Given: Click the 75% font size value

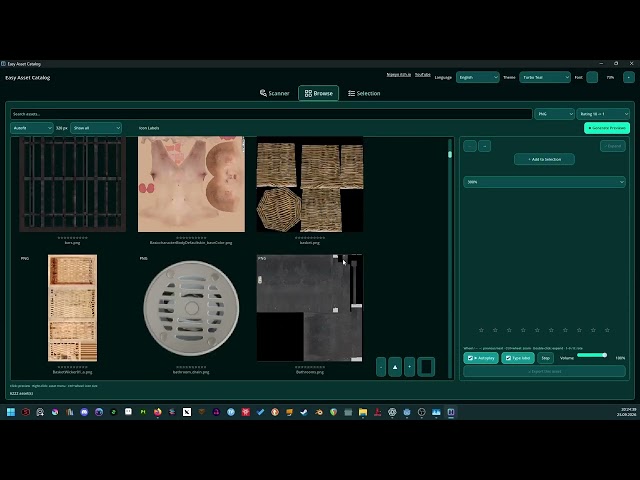Looking at the screenshot, I should 610,77.
